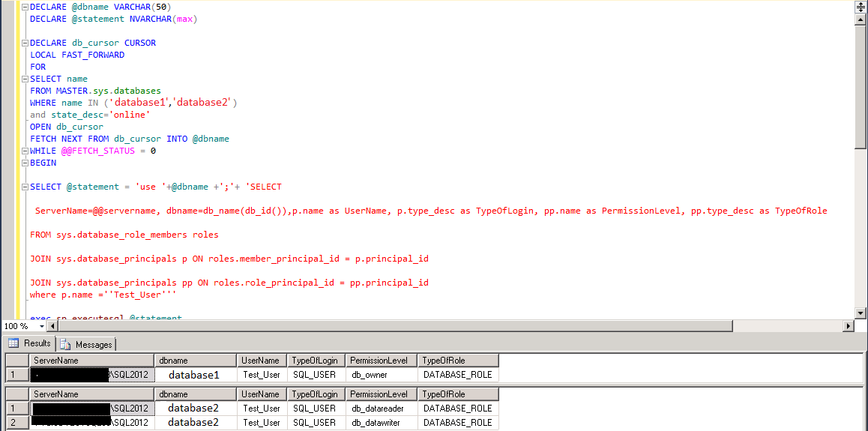Click DATABASE_ROLE cell in the db_datawriter row
The height and width of the screenshot is (431, 868).
pos(458,423)
